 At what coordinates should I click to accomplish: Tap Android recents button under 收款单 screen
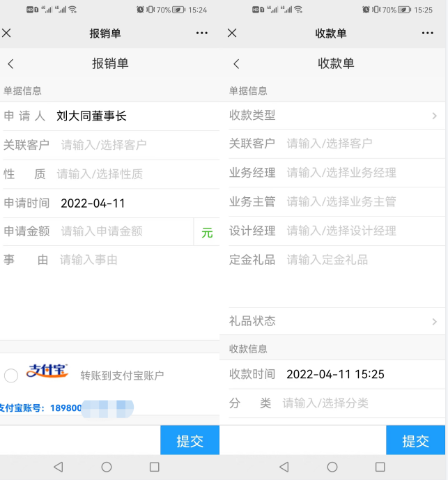[380, 467]
